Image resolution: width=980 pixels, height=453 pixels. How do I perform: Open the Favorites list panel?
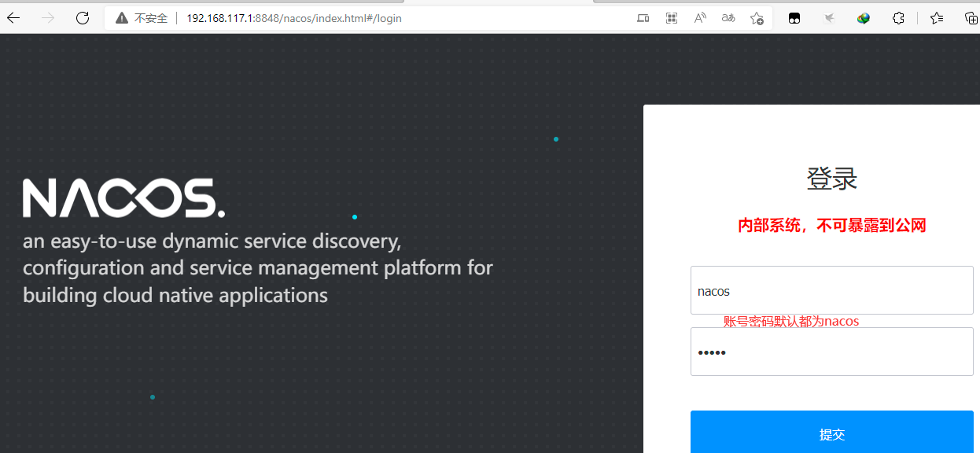[x=937, y=18]
